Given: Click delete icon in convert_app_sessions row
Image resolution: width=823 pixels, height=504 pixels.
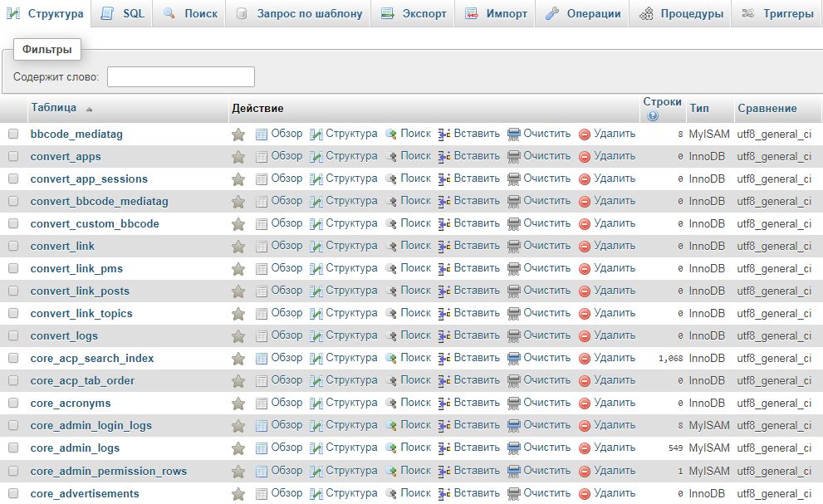Looking at the screenshot, I should [585, 179].
